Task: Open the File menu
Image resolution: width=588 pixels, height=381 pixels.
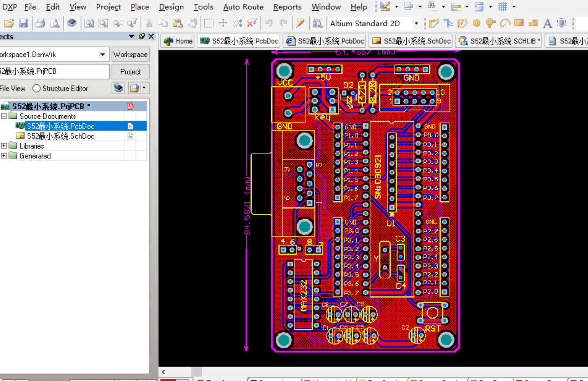Action: 30,7
